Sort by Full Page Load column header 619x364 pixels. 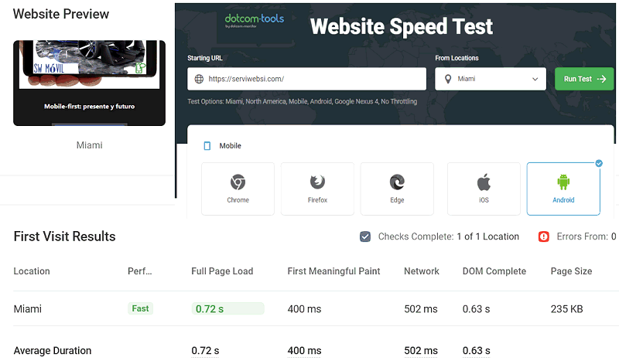(222, 271)
